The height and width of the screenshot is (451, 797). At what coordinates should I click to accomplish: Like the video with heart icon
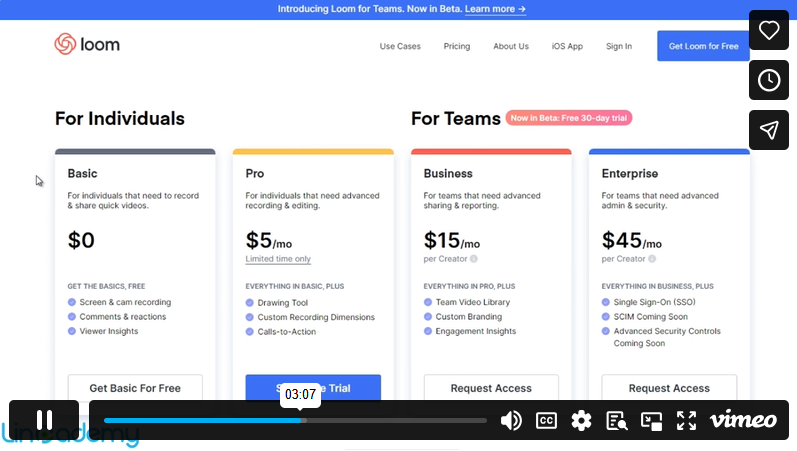point(769,30)
